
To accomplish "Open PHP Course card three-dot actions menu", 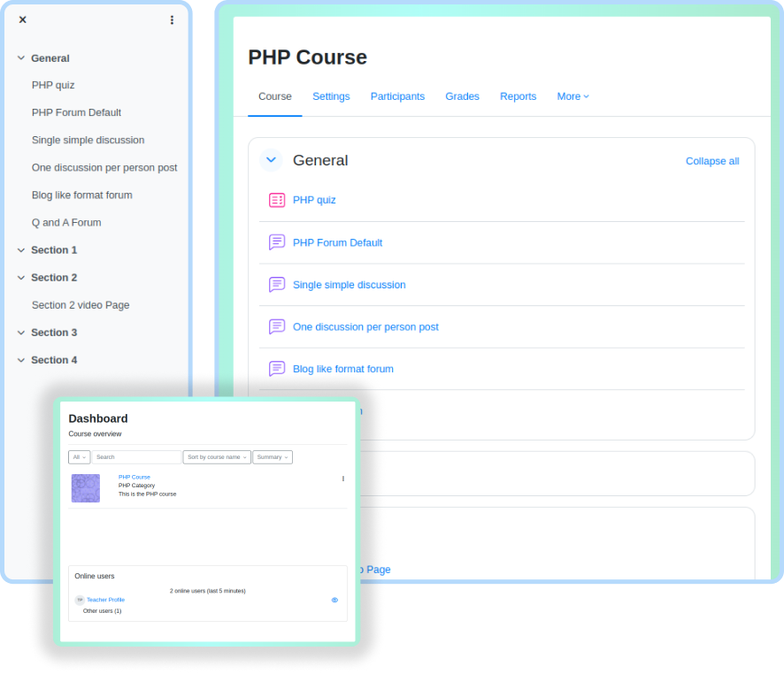I will (343, 479).
